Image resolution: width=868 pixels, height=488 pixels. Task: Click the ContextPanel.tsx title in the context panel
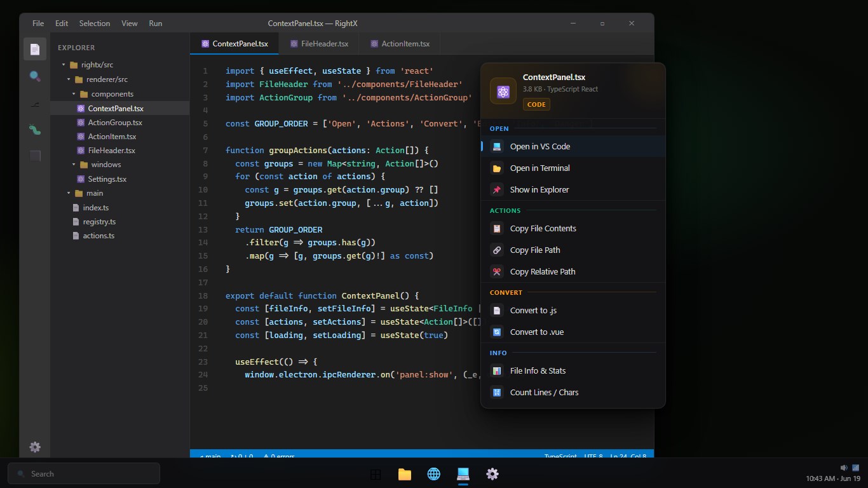(554, 77)
